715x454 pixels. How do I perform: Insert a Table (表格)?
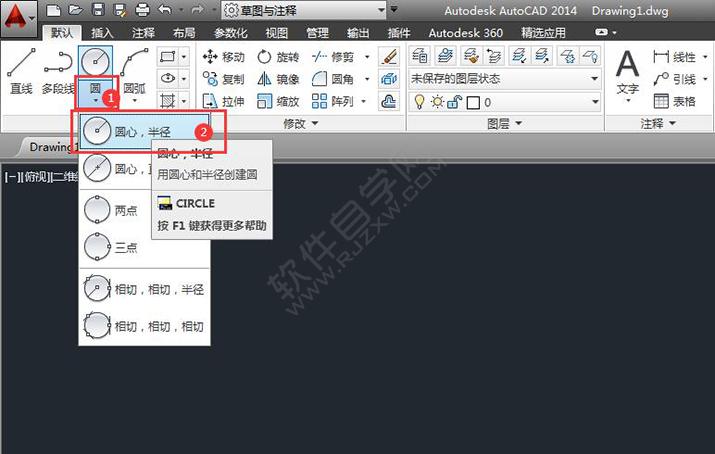pyautogui.click(x=674, y=101)
